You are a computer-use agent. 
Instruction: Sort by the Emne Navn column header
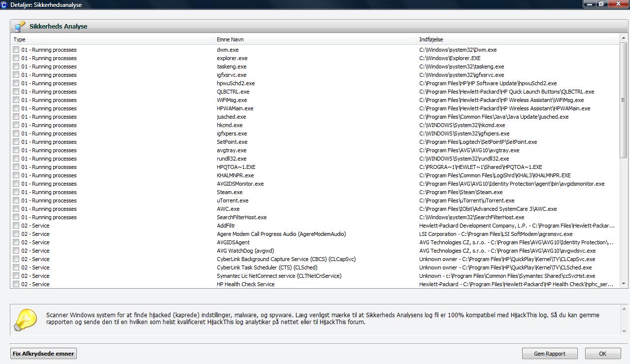(x=315, y=39)
